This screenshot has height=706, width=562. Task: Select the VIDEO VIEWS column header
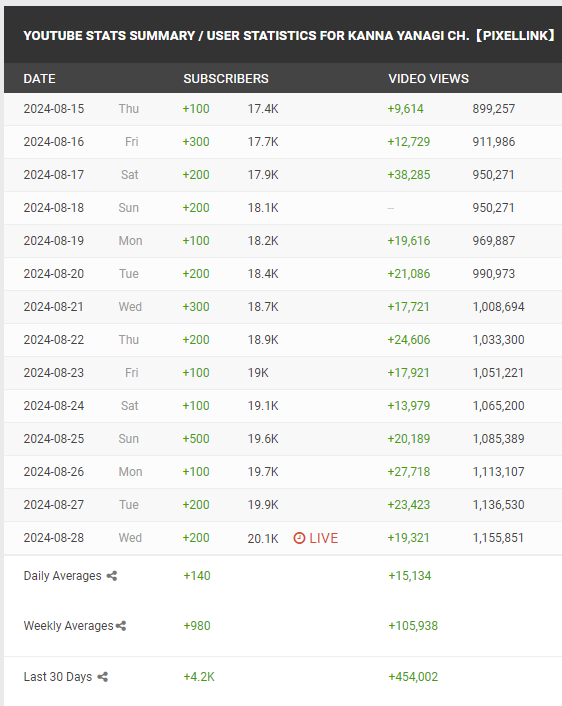pos(429,79)
